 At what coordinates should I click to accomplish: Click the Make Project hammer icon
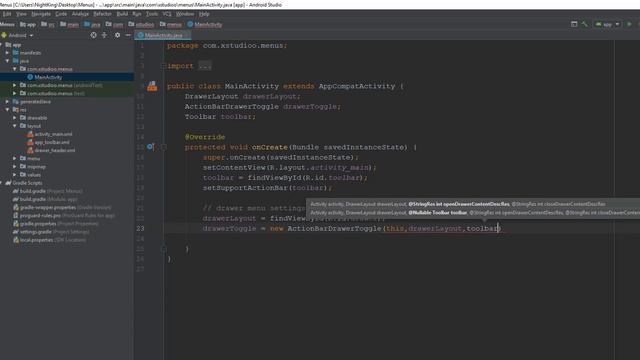pos(585,24)
